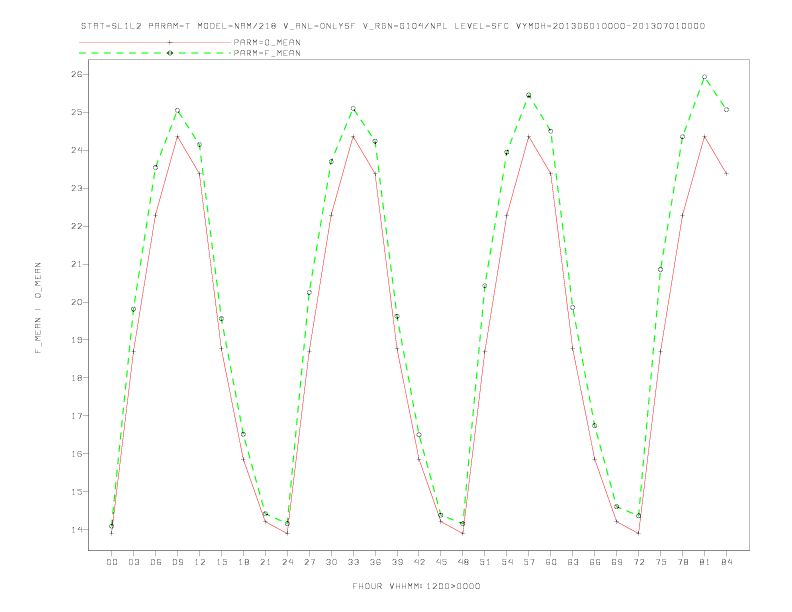Click y-axis tick label 20
The height and width of the screenshot is (612, 792).
(x=77, y=302)
